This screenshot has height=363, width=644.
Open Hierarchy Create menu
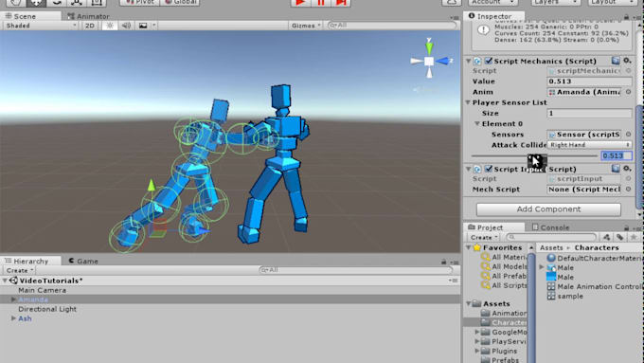19,270
